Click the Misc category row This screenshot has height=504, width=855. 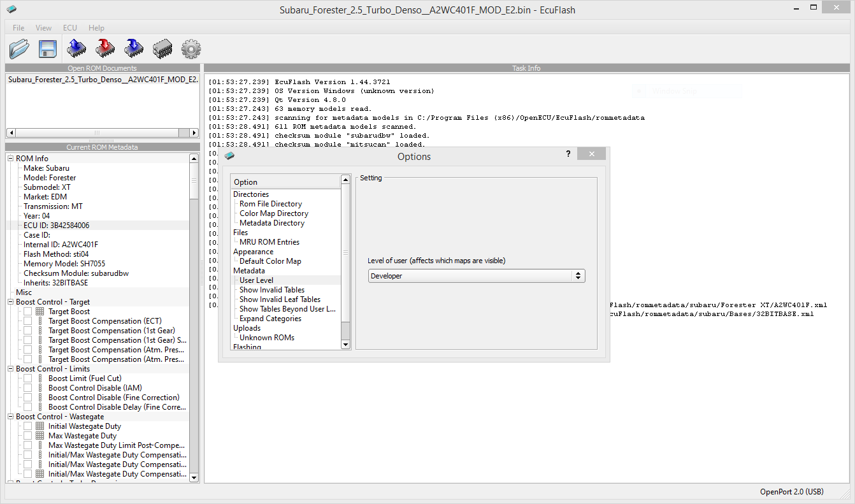(x=97, y=292)
